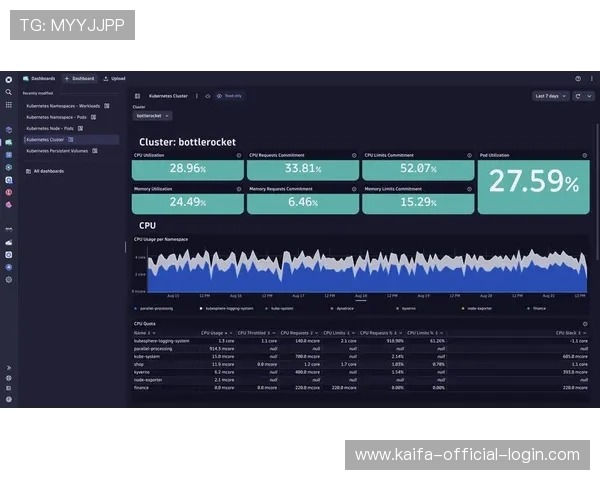Toggle node-exporter series in chart legend
This screenshot has width=600, height=480.
click(x=477, y=309)
